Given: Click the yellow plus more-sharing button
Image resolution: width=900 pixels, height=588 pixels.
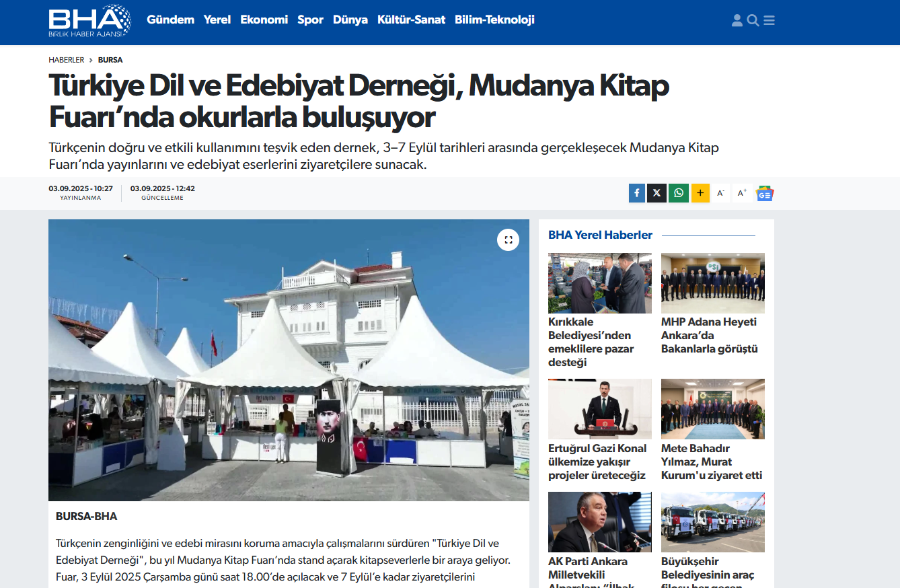Looking at the screenshot, I should pyautogui.click(x=700, y=193).
